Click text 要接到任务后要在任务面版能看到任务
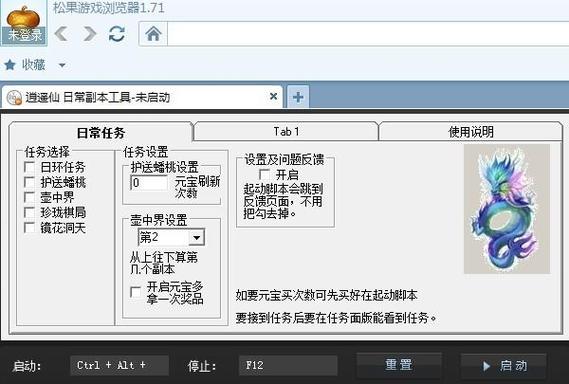Viewport: 569px width, 384px height. pos(335,318)
